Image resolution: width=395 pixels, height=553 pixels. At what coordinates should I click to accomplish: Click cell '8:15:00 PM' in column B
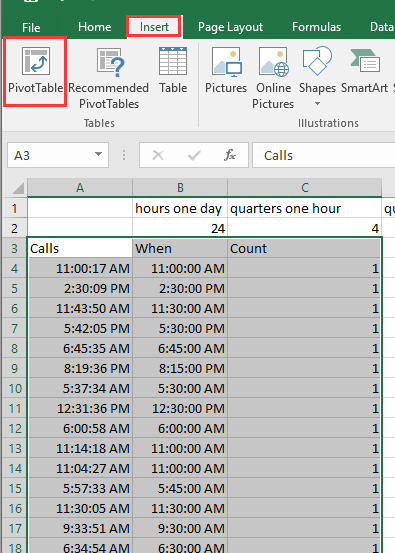180,368
